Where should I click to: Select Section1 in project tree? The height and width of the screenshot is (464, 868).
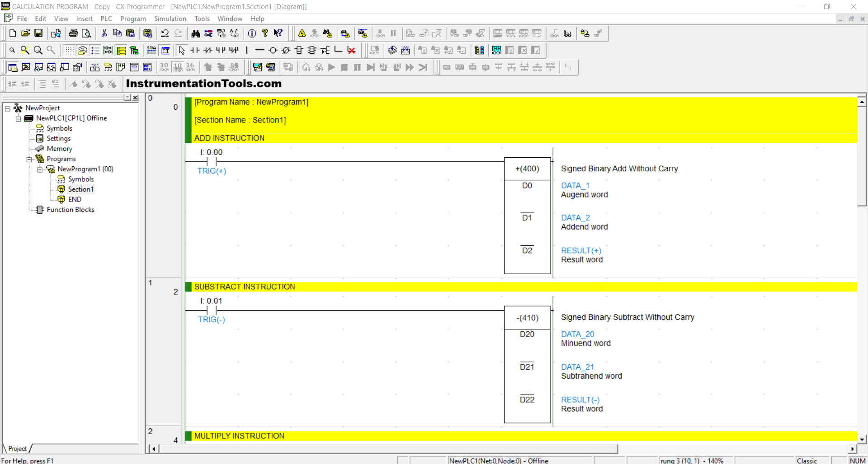pos(81,189)
